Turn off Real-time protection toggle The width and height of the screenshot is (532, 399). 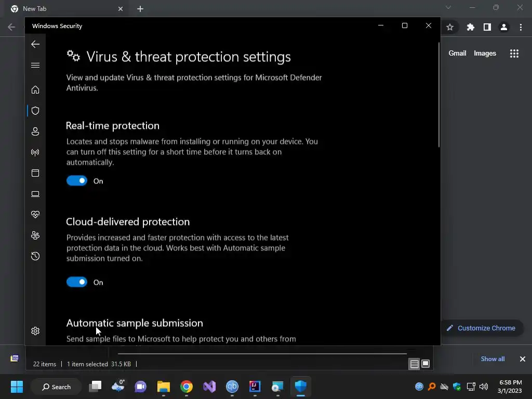point(77,181)
